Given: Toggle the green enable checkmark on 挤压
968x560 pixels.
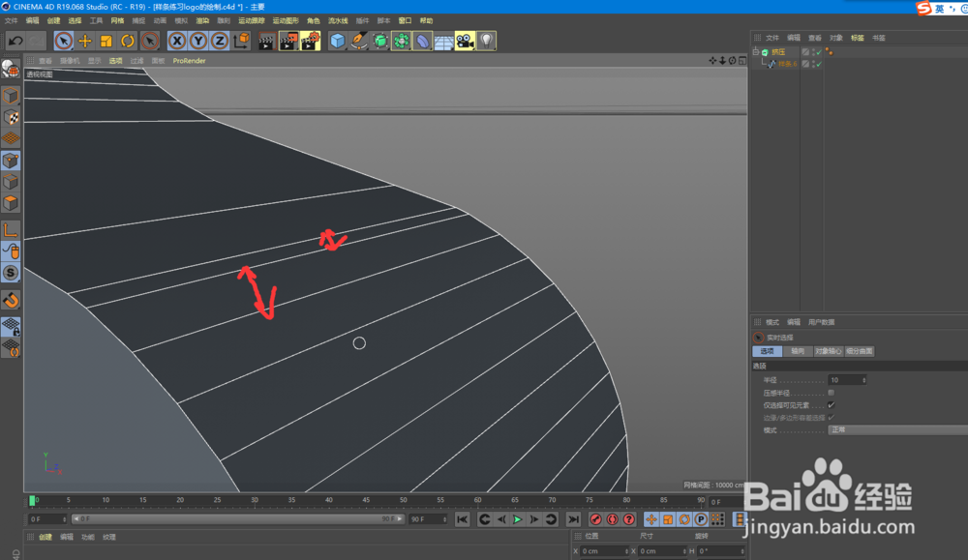Looking at the screenshot, I should click(x=819, y=51).
